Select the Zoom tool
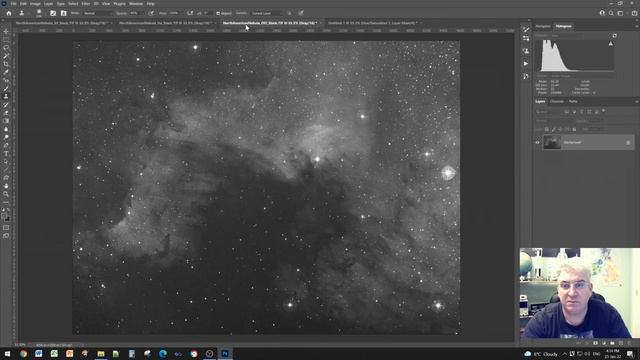 tap(6, 194)
